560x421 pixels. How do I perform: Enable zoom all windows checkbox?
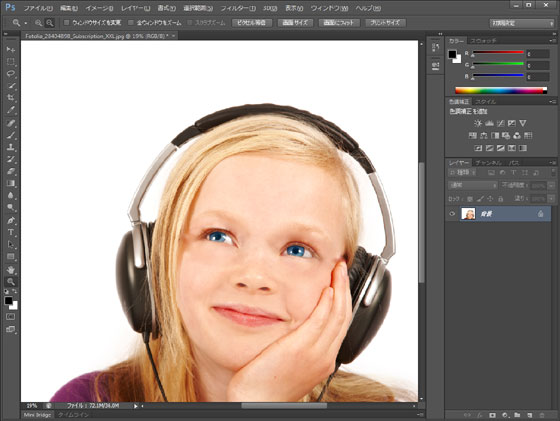pos(131,23)
